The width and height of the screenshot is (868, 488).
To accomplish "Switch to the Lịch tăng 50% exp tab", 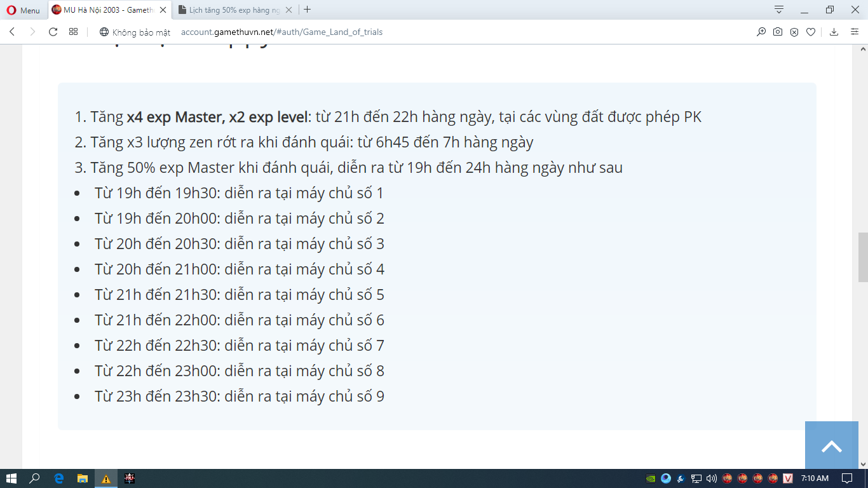I will (232, 10).
